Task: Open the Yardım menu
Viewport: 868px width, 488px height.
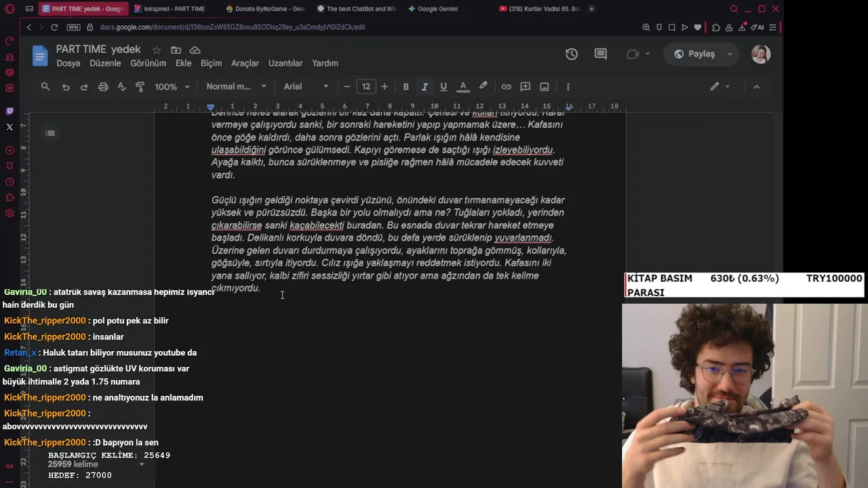Action: pyautogui.click(x=325, y=63)
